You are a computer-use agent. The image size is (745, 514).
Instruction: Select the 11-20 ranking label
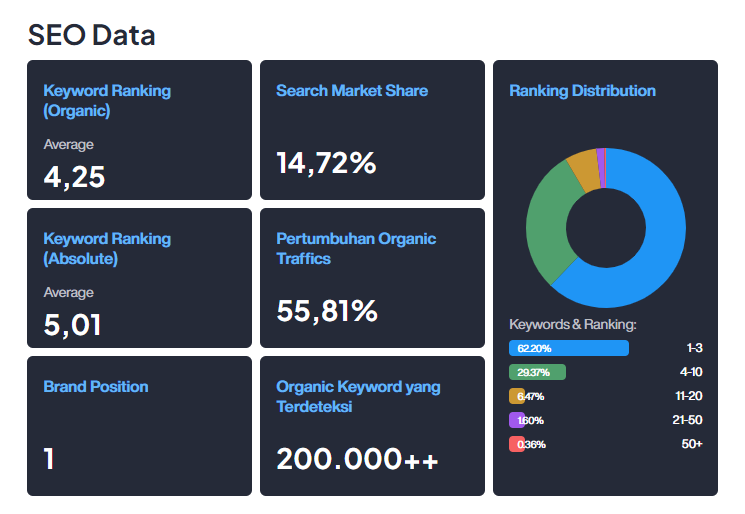click(x=689, y=396)
